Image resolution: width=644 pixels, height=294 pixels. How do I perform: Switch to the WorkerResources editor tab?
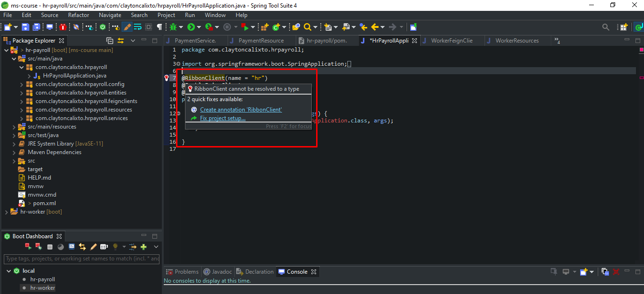click(517, 41)
